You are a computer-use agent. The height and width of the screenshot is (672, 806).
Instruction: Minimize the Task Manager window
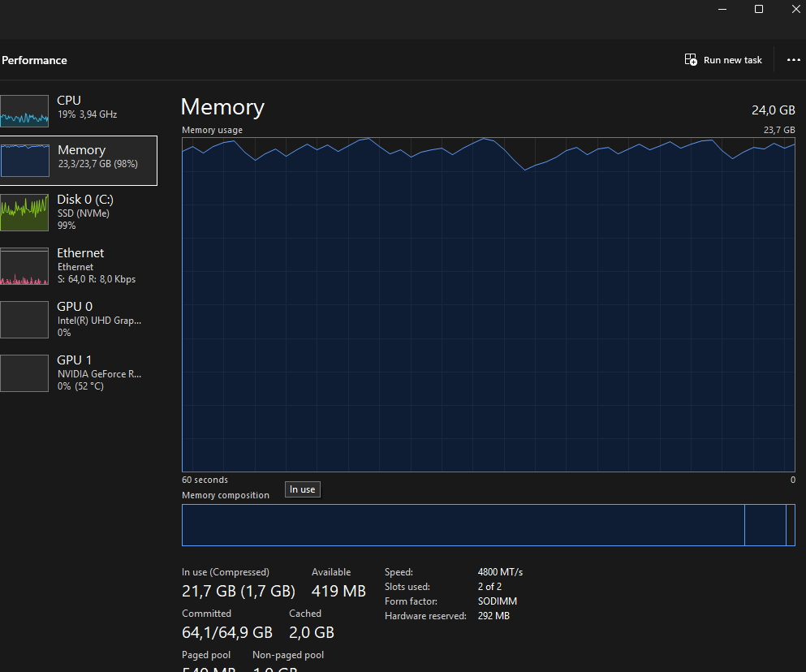tap(723, 9)
